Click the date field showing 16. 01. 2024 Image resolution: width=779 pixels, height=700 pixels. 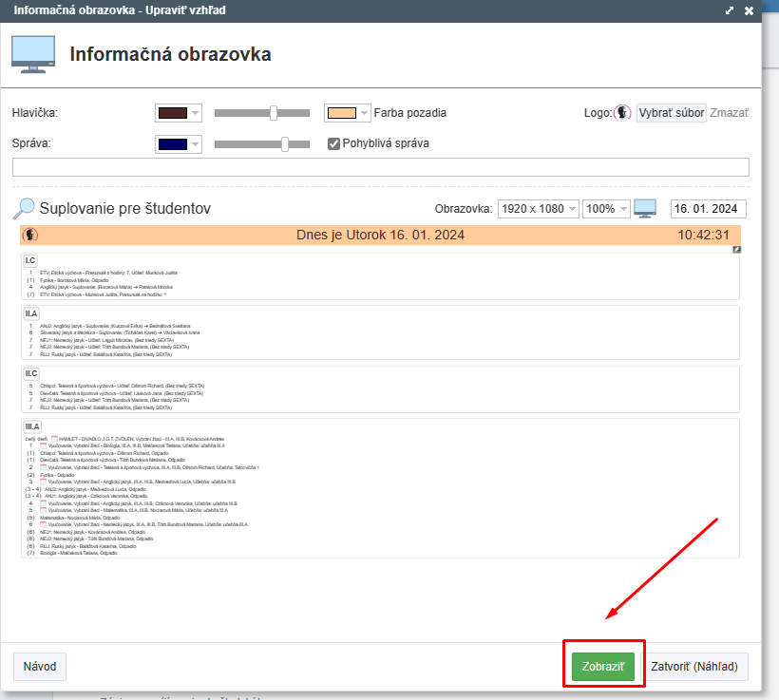point(708,209)
